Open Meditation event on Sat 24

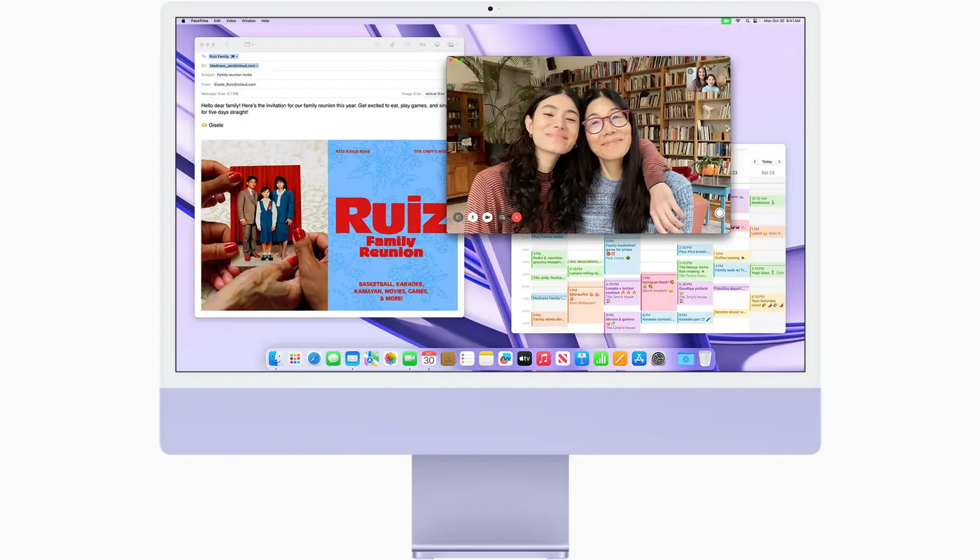(x=767, y=201)
